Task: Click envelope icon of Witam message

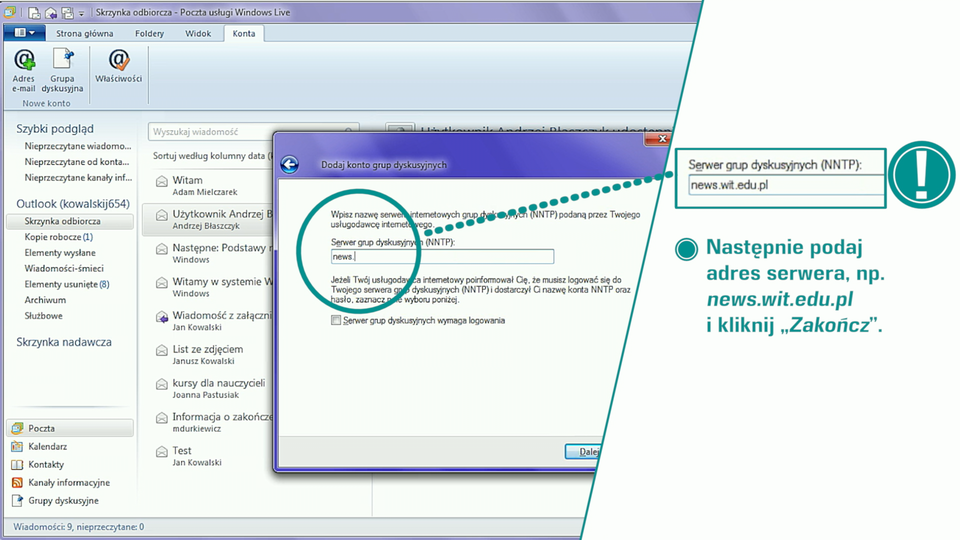Action: (x=162, y=181)
